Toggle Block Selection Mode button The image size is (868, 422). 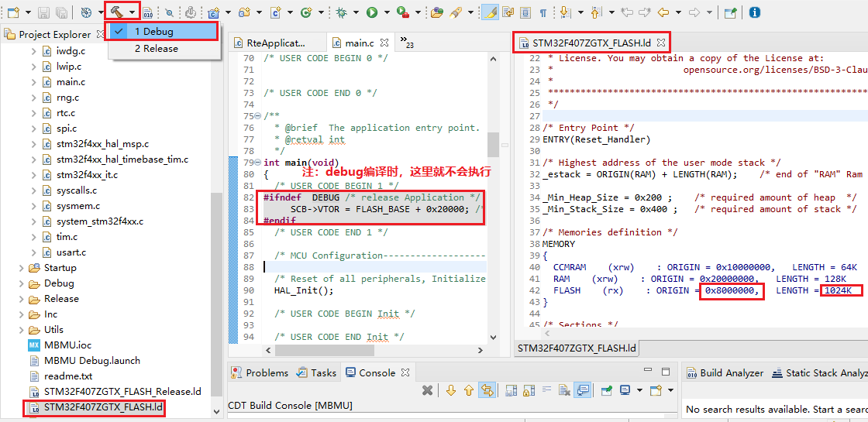point(525,12)
